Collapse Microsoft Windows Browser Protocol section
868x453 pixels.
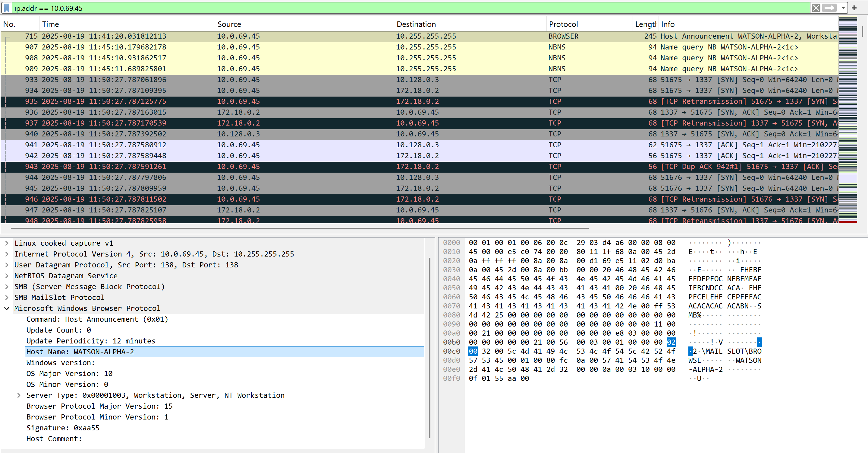point(7,308)
